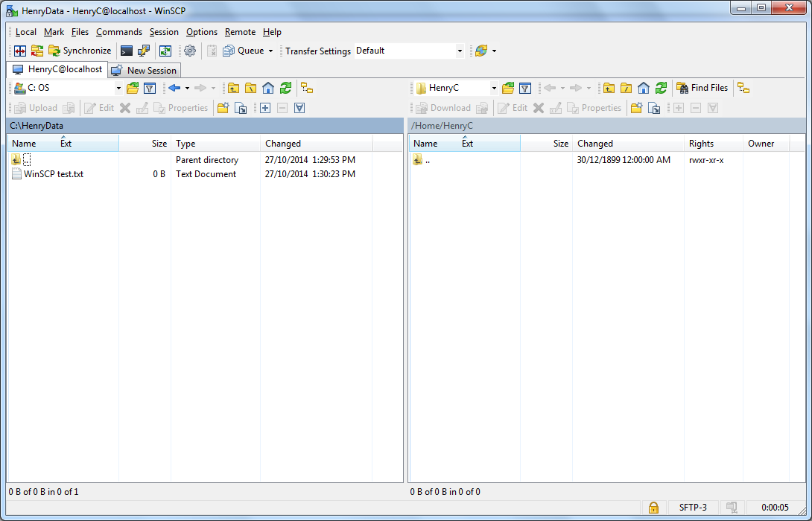Viewport: 812px width, 521px height.
Task: Click the local New Folder icon
Action: tap(223, 108)
